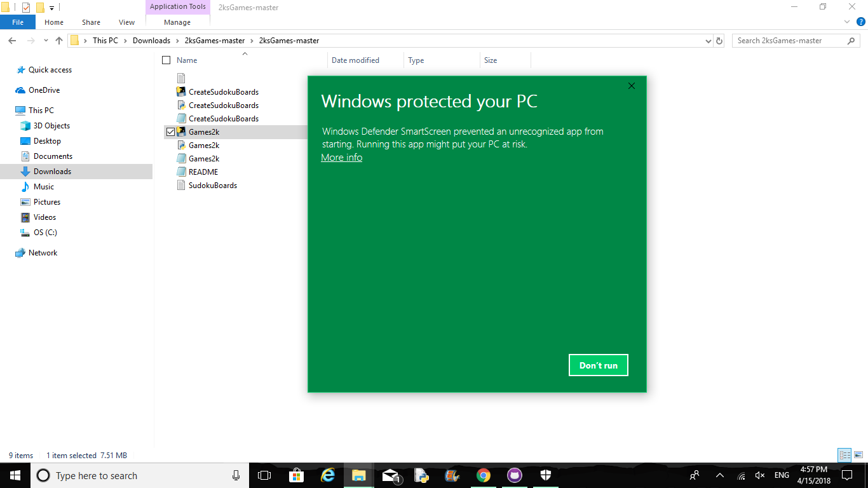The image size is (868, 488).
Task: Switch to the View ribbon tab
Action: click(126, 22)
